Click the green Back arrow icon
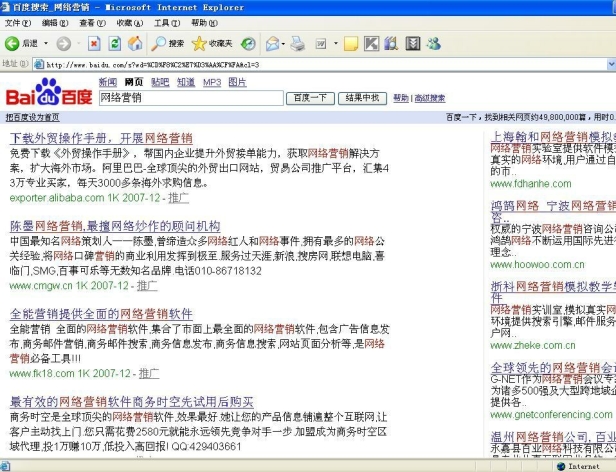 point(12,44)
